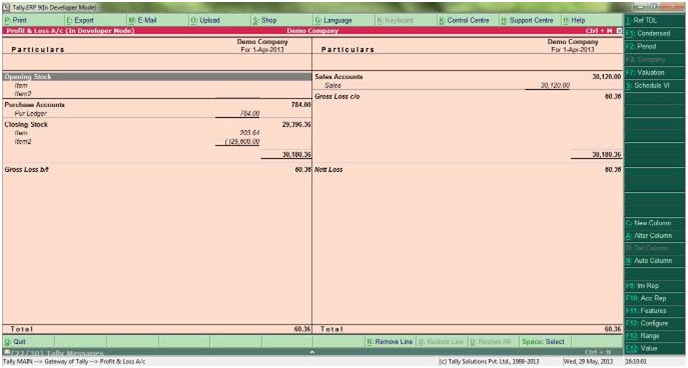Close the Profit & Loss report panel
The image size is (688, 368).
(x=619, y=31)
